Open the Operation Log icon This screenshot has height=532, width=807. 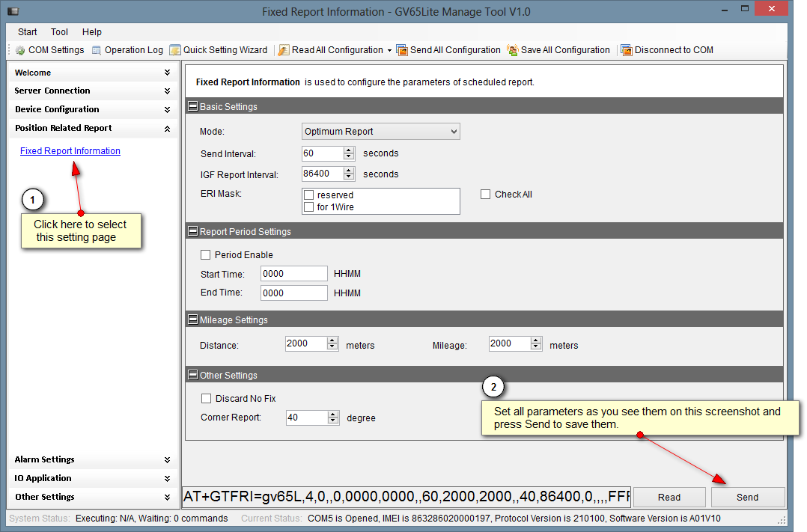tap(97, 50)
